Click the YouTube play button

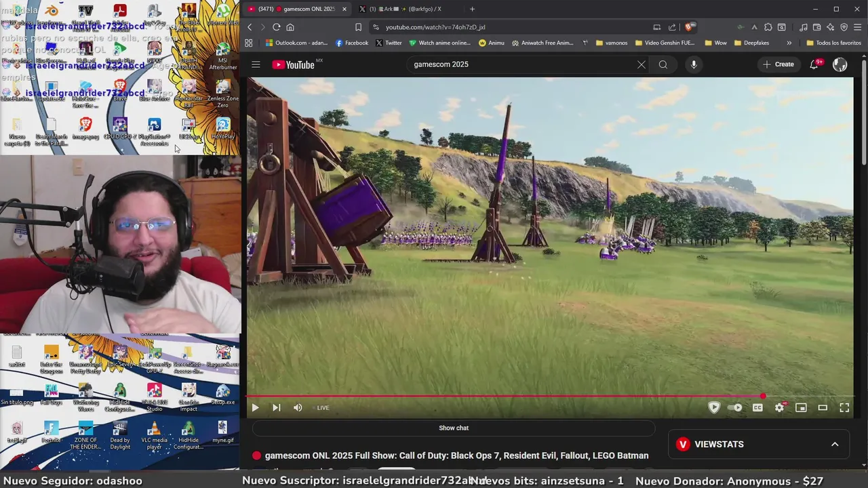coord(255,407)
